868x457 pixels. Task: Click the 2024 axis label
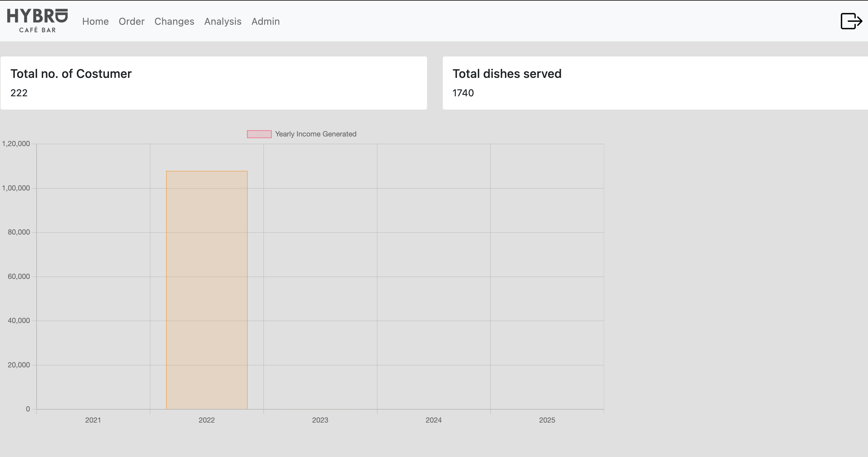coord(434,420)
